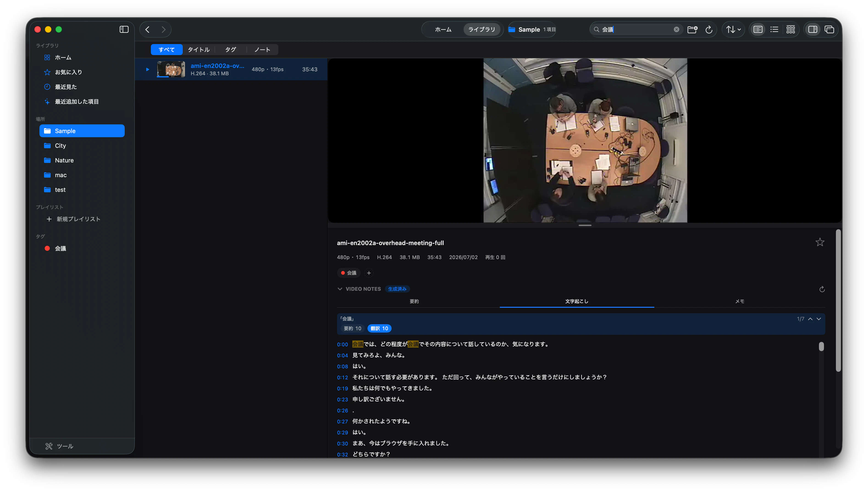The height and width of the screenshot is (492, 868).
Task: Mark the video as favorite with the star
Action: [x=820, y=242]
